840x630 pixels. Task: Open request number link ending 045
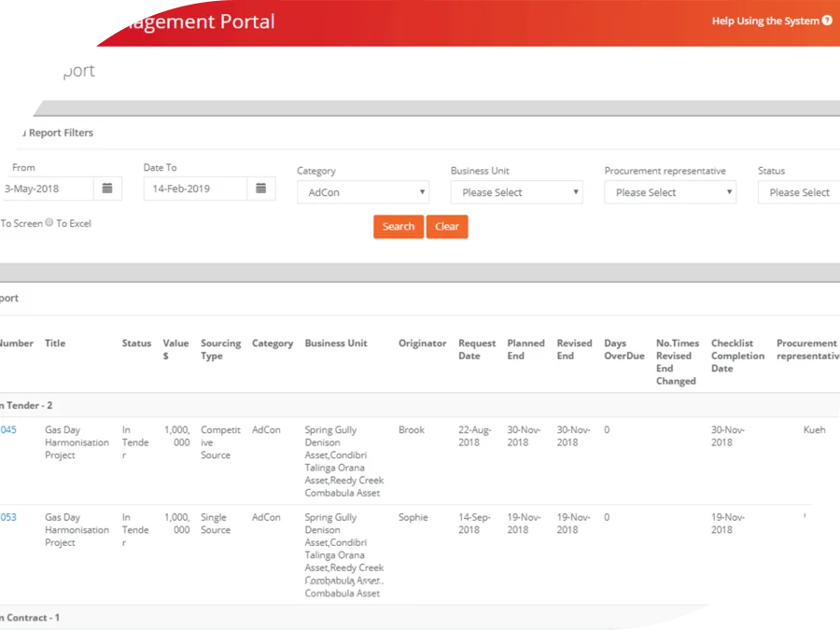tap(8, 429)
